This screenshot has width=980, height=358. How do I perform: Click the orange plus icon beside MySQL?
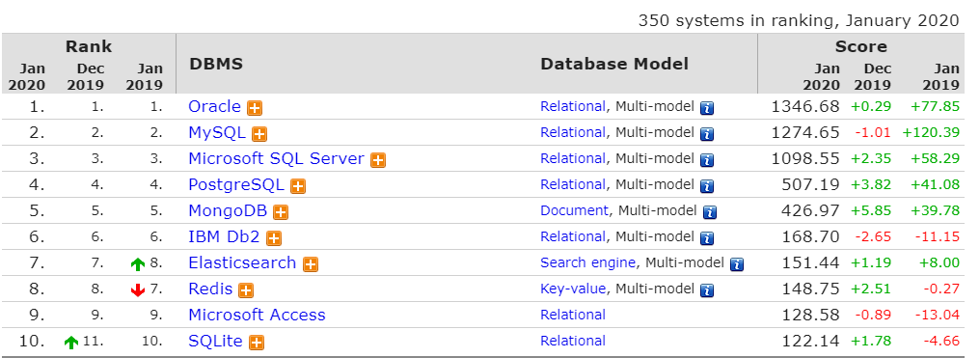(259, 134)
